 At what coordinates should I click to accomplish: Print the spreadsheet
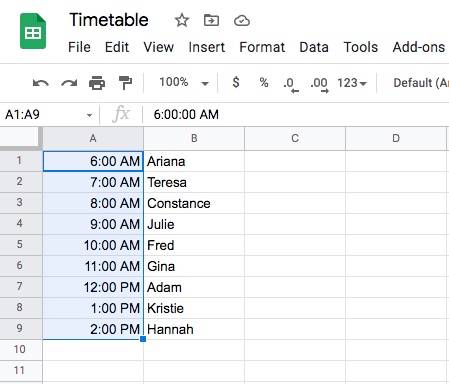click(97, 83)
